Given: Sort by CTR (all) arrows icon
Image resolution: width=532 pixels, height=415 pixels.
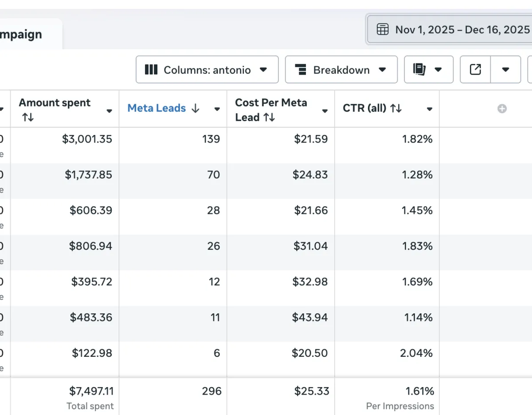Looking at the screenshot, I should [396, 109].
